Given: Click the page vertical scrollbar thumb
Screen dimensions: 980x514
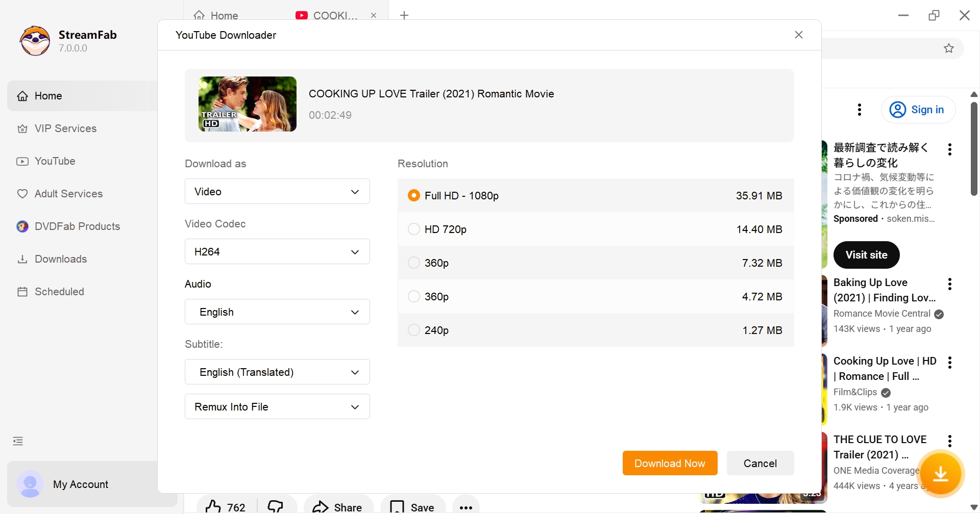Looking at the screenshot, I should click(x=973, y=148).
